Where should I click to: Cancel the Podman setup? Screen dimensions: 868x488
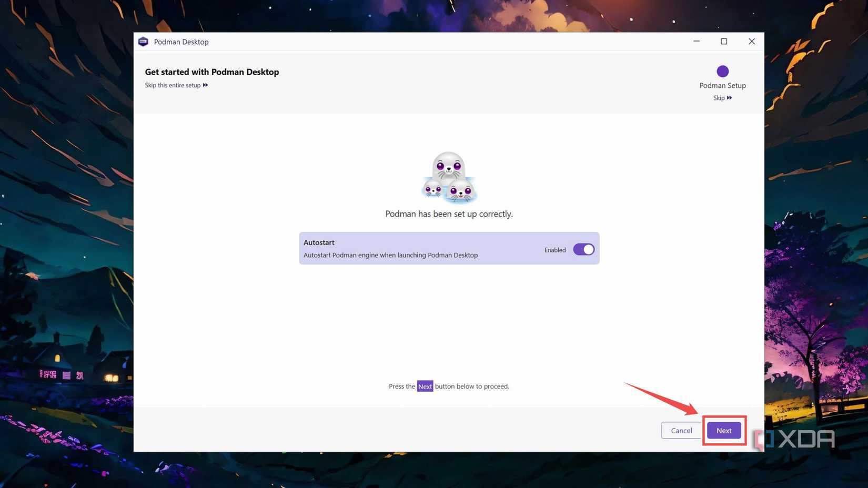click(681, 430)
